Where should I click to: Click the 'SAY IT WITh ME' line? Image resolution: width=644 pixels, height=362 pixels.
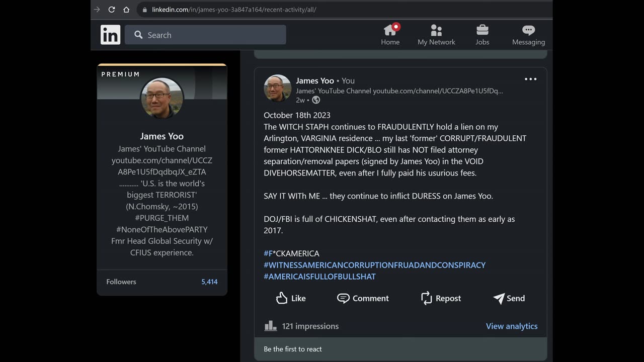point(378,196)
